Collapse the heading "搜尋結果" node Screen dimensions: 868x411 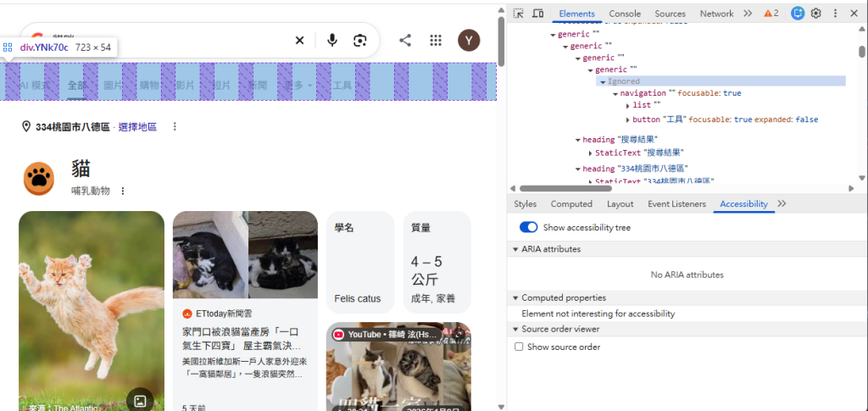[577, 140]
